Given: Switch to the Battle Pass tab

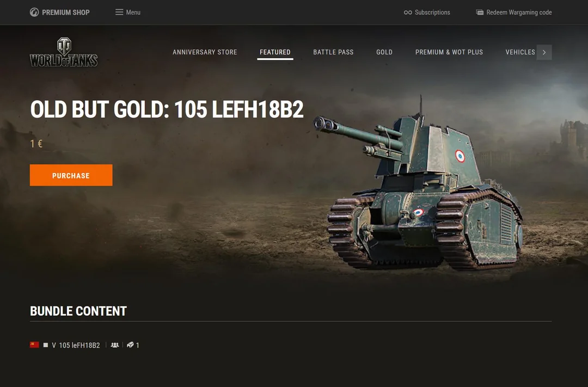Looking at the screenshot, I should pyautogui.click(x=333, y=52).
